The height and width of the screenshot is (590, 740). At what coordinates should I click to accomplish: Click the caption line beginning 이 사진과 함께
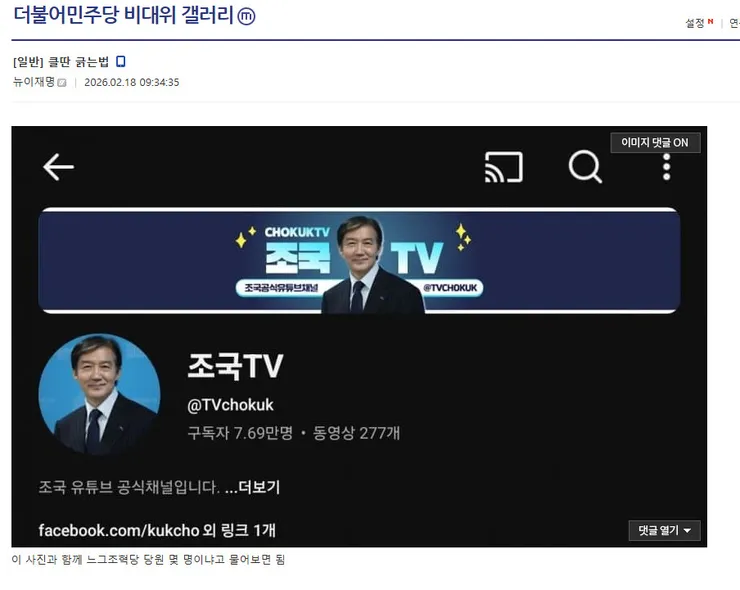coord(149,560)
